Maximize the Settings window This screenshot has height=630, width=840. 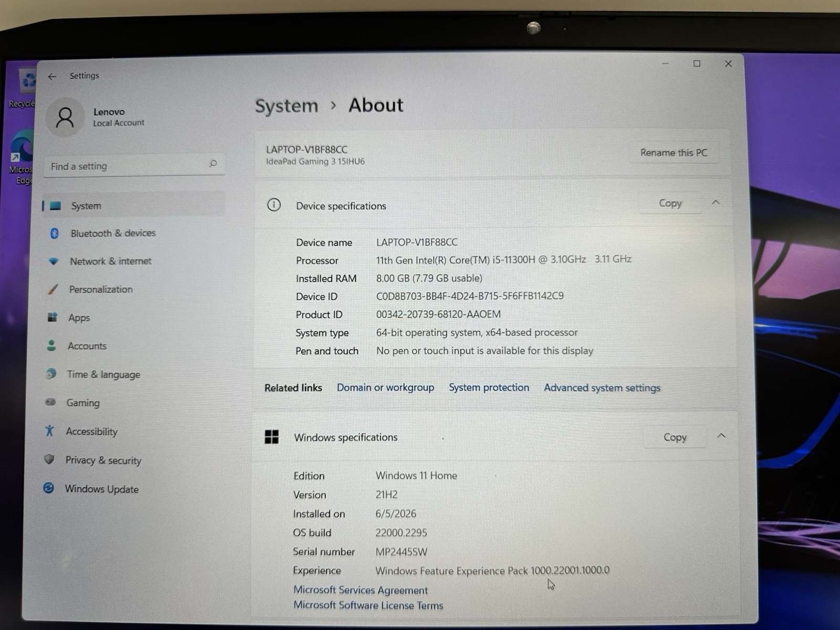coord(697,64)
